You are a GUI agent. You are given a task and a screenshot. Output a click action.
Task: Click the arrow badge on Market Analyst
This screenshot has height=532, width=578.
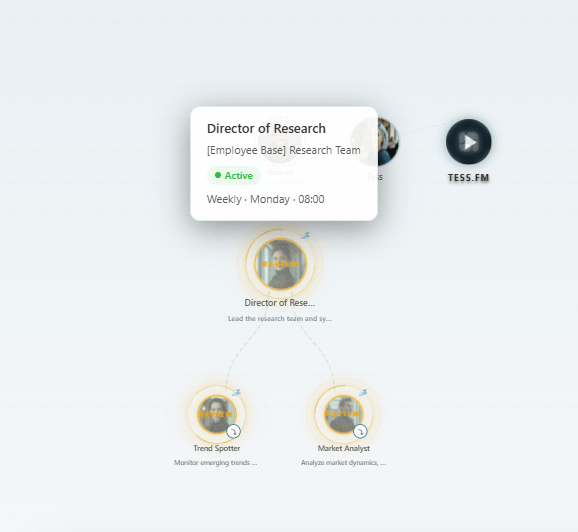tap(360, 431)
